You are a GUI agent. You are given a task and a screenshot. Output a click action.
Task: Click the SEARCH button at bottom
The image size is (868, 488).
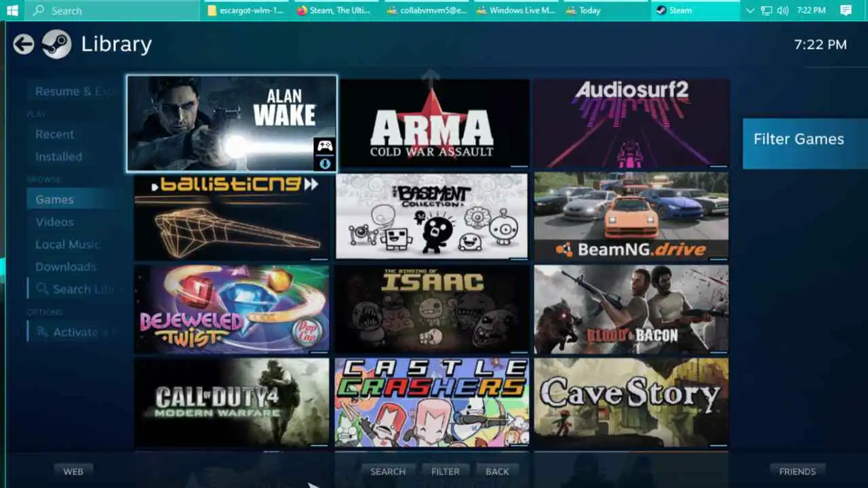[x=388, y=472]
